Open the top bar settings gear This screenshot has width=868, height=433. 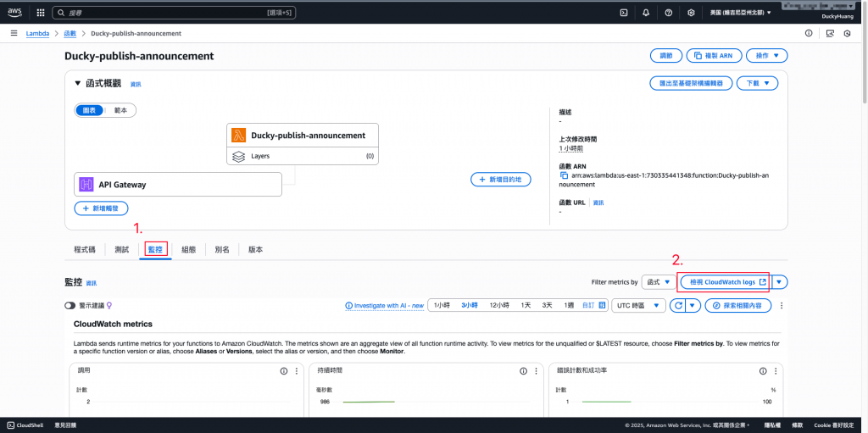click(691, 12)
